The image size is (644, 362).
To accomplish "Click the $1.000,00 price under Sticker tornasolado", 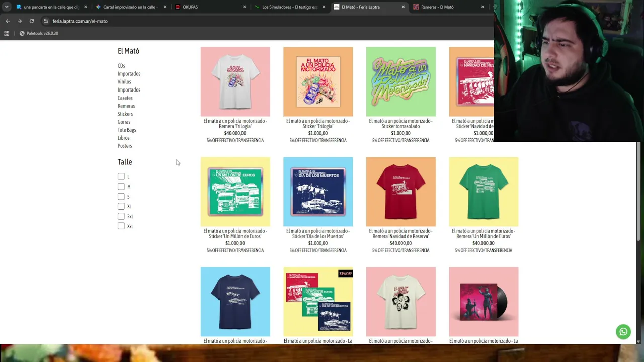I will tap(401, 133).
